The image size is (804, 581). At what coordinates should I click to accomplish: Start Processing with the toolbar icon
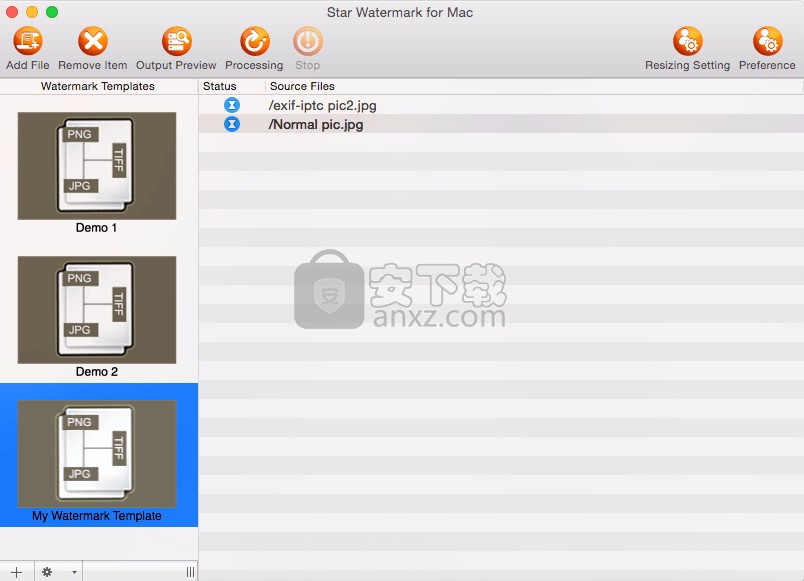(254, 41)
